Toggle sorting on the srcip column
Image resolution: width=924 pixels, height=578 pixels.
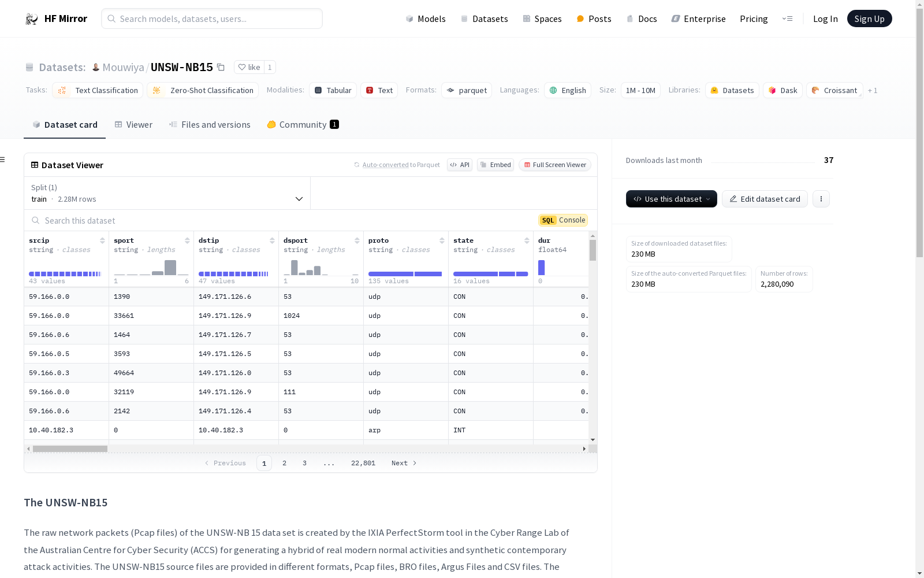[x=102, y=240]
